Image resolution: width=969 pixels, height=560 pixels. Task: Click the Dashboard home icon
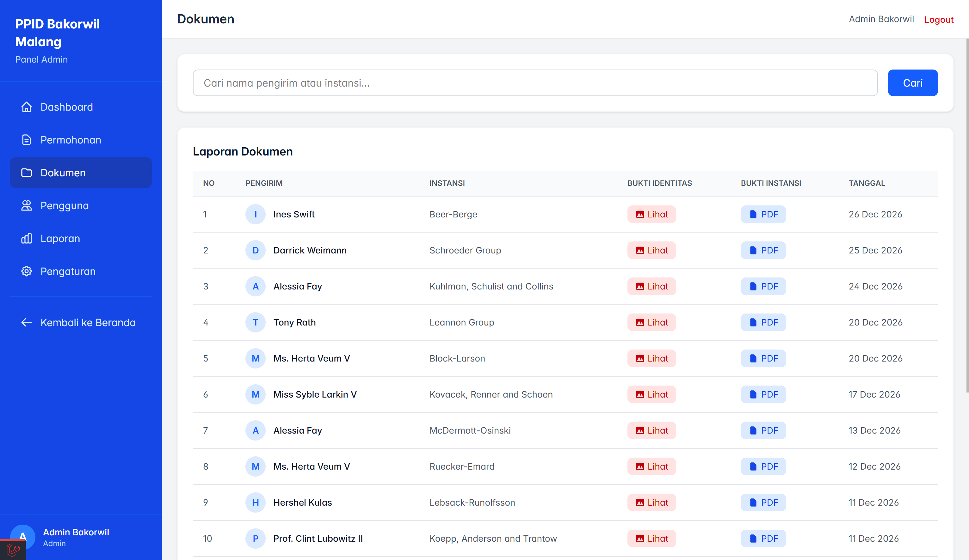click(x=27, y=107)
